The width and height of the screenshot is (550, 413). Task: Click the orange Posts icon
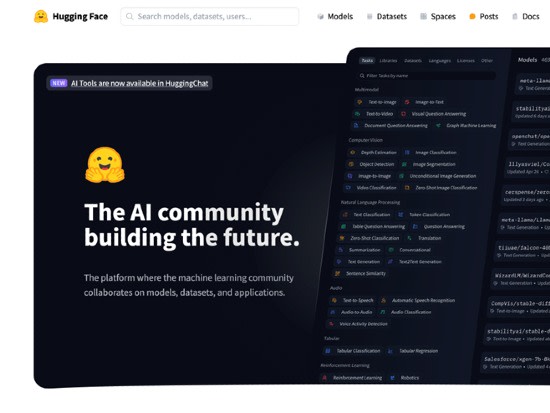(472, 16)
